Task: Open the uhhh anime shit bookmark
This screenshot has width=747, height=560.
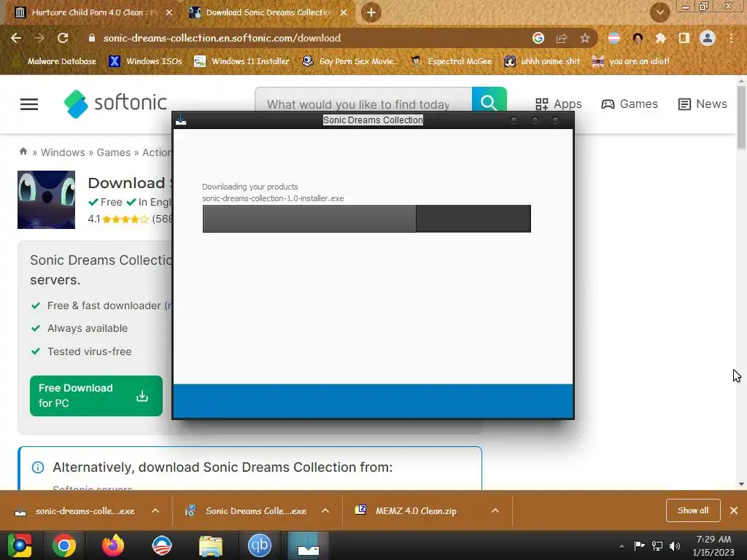Action: (543, 61)
